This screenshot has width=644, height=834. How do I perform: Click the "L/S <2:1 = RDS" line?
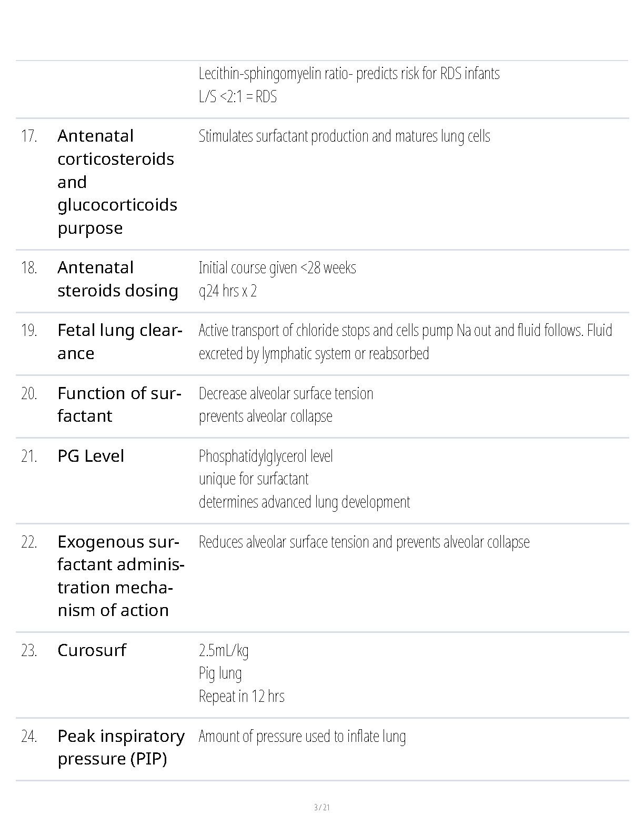[238, 97]
